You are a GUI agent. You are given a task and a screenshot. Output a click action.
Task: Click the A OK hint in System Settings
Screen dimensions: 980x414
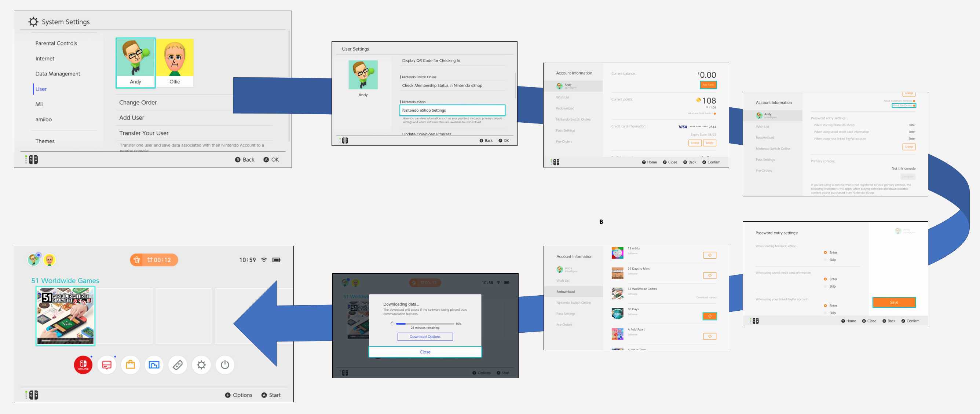coord(271,160)
